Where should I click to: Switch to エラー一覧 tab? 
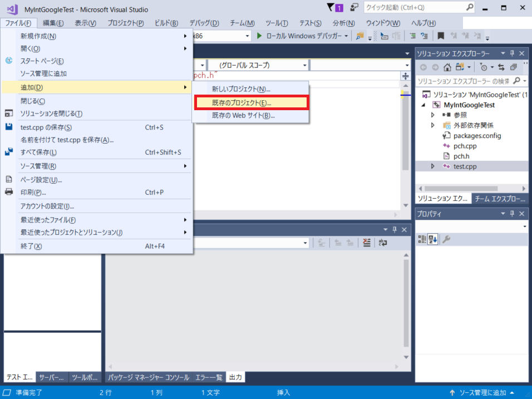(209, 377)
